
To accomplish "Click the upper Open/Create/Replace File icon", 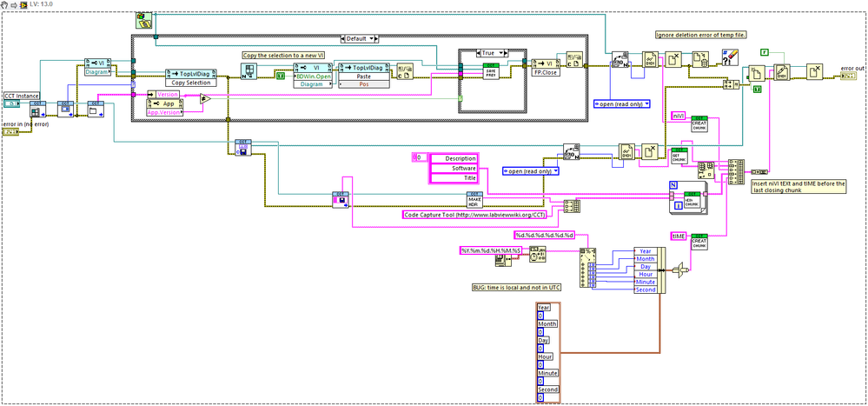I will click(x=620, y=60).
